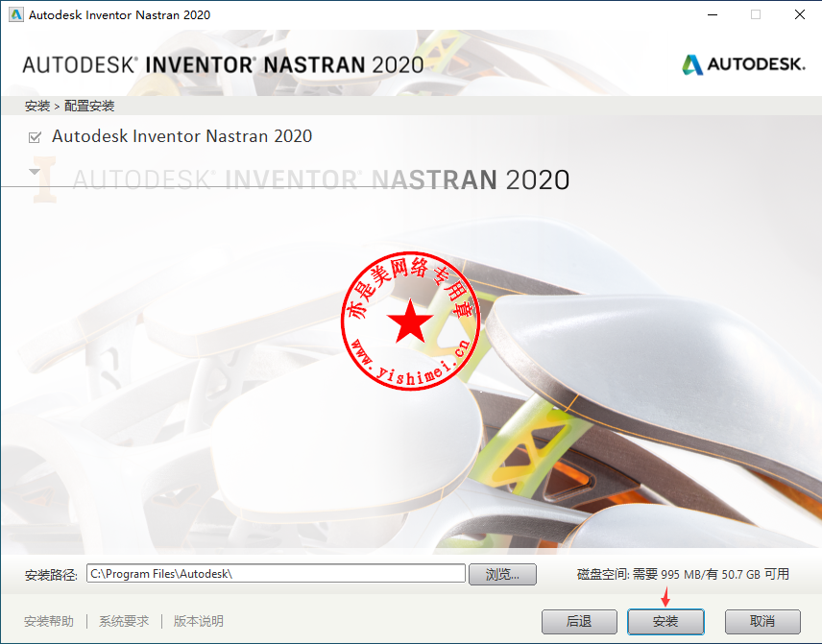
Task: Click the 磁盘空间 disk space text
Action: point(683,574)
